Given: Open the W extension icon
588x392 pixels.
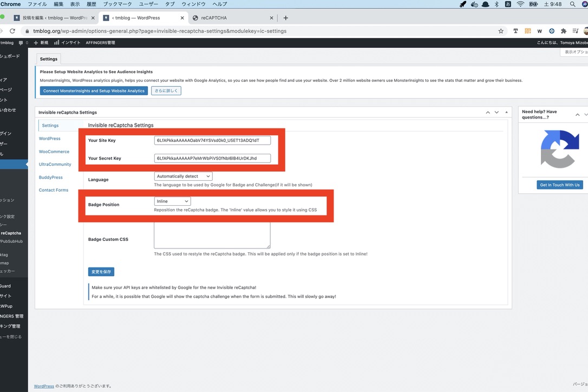Looking at the screenshot, I should (540, 31).
